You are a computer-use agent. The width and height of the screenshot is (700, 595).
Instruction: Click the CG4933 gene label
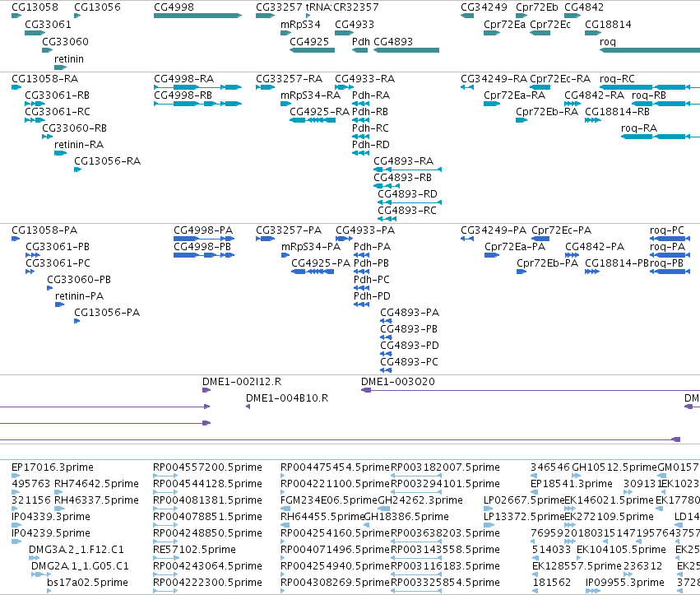pos(355,25)
